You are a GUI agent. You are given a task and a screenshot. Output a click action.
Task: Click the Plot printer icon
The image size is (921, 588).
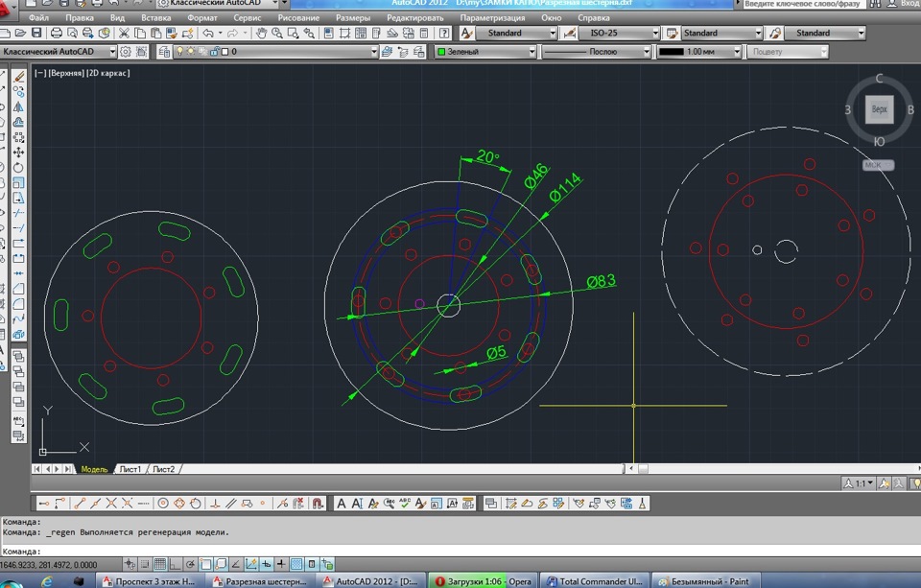(x=57, y=33)
